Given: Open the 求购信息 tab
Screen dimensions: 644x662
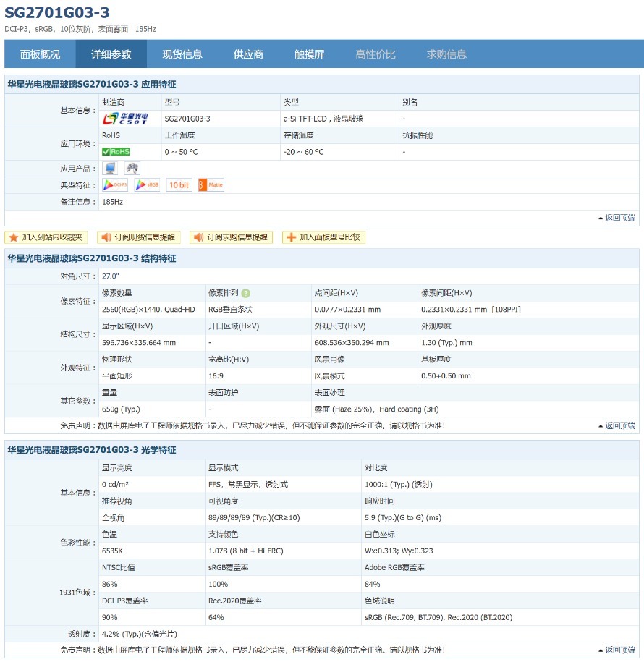Looking at the screenshot, I should (x=446, y=54).
